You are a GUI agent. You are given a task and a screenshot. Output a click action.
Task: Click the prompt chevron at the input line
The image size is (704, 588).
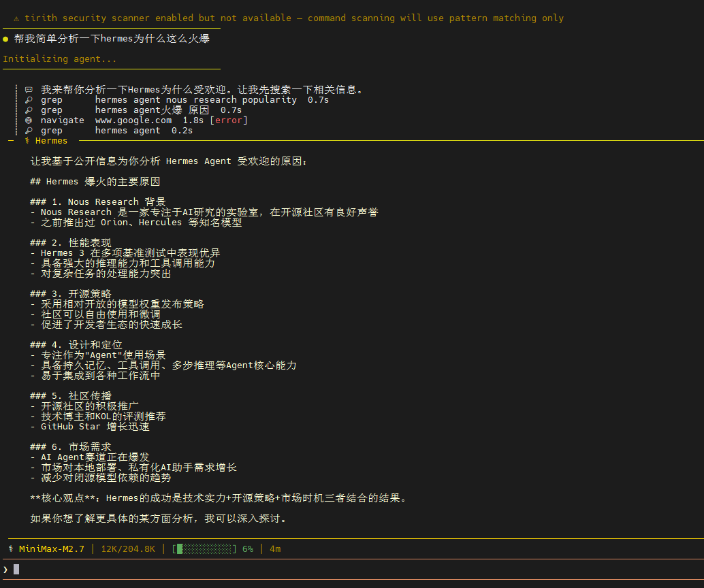5,570
